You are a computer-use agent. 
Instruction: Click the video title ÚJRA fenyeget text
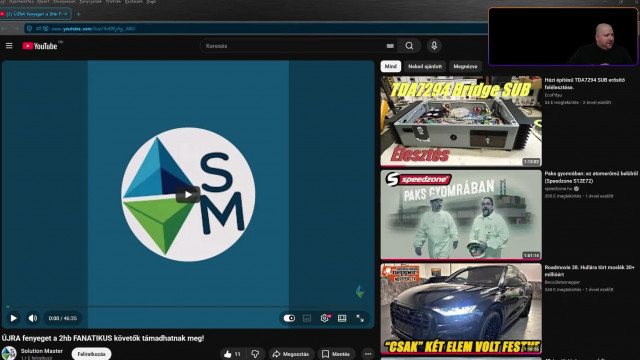click(103, 338)
